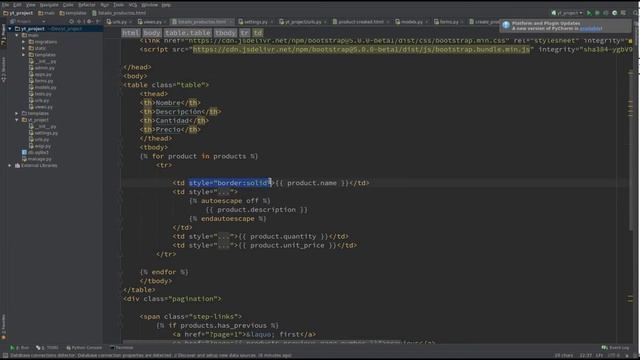Select views.py in project tree
The image size is (640, 360).
(41, 107)
